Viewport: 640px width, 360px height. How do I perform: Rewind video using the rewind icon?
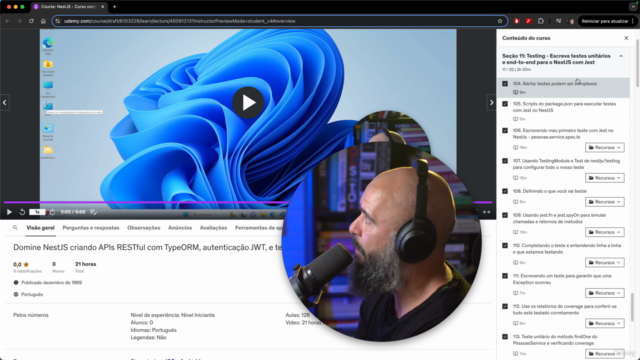tap(22, 212)
